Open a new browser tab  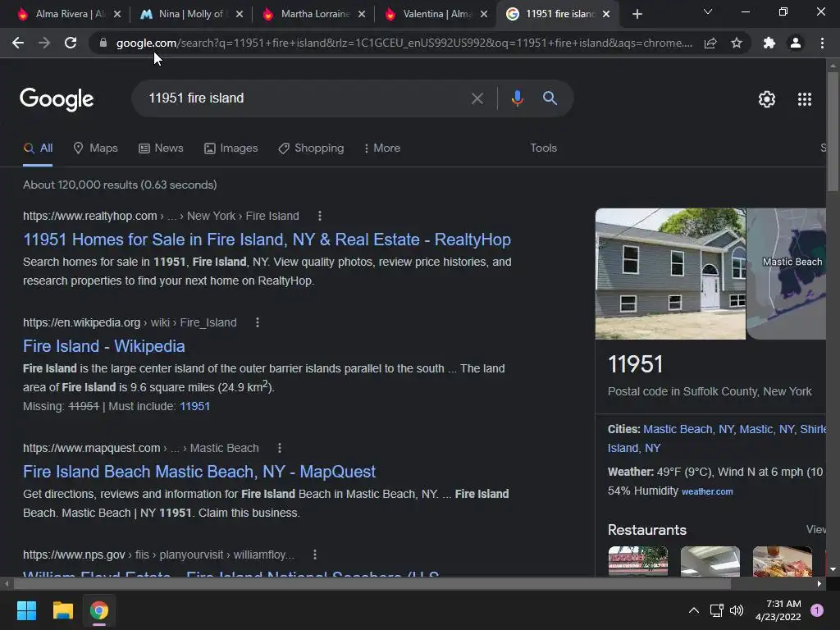click(637, 14)
